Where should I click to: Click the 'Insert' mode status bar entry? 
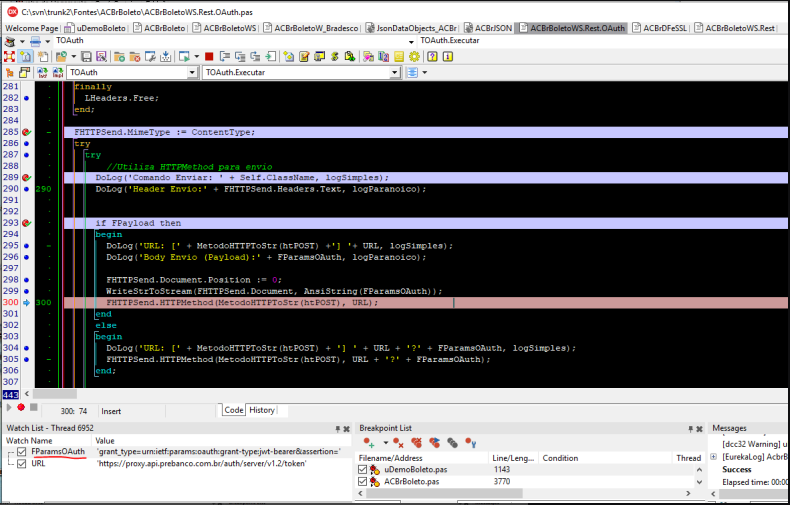click(111, 411)
